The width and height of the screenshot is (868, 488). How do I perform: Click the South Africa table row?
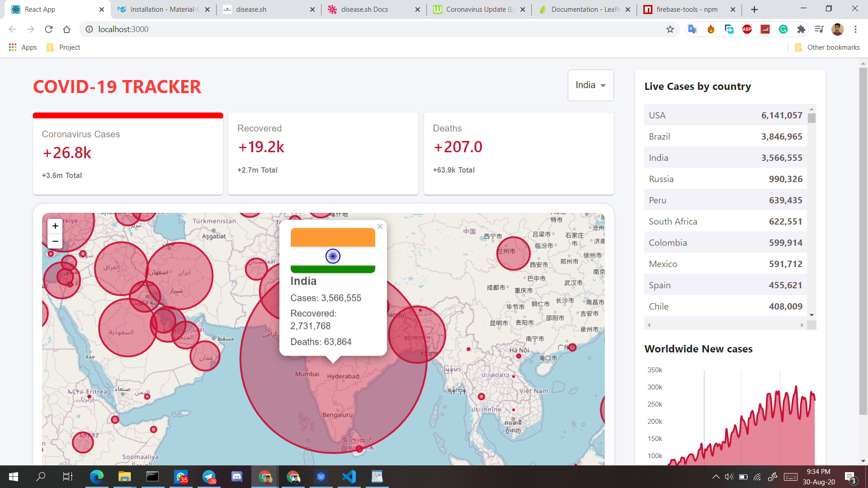[x=726, y=221]
